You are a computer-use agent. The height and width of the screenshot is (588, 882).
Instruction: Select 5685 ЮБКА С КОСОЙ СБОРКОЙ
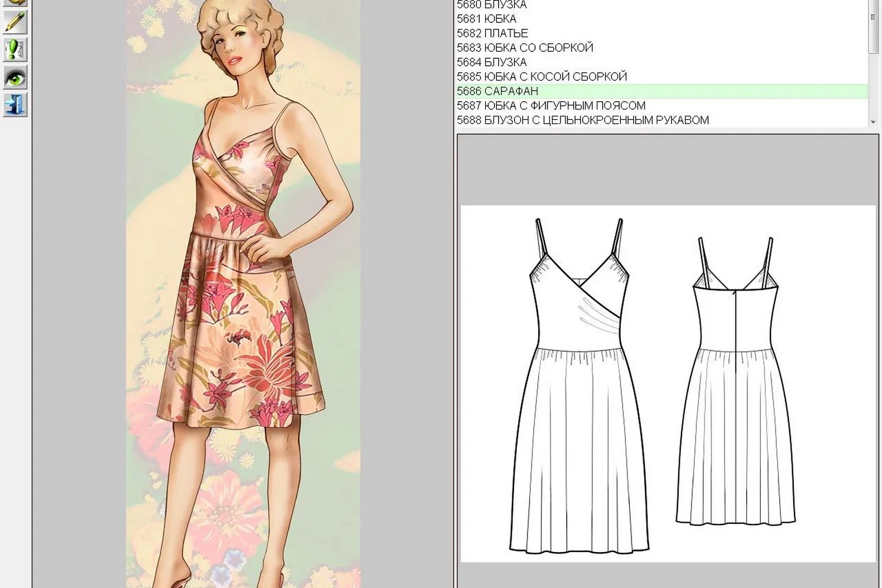tap(542, 76)
